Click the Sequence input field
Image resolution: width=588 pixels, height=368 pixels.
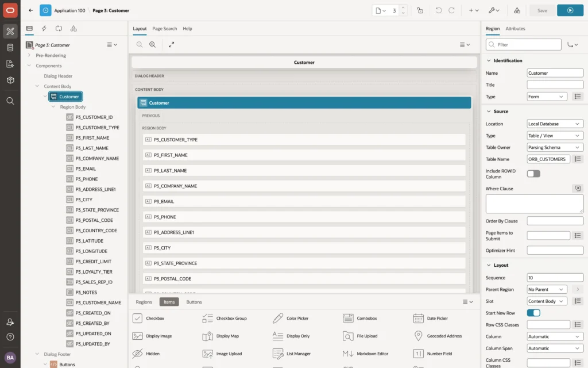coord(555,278)
